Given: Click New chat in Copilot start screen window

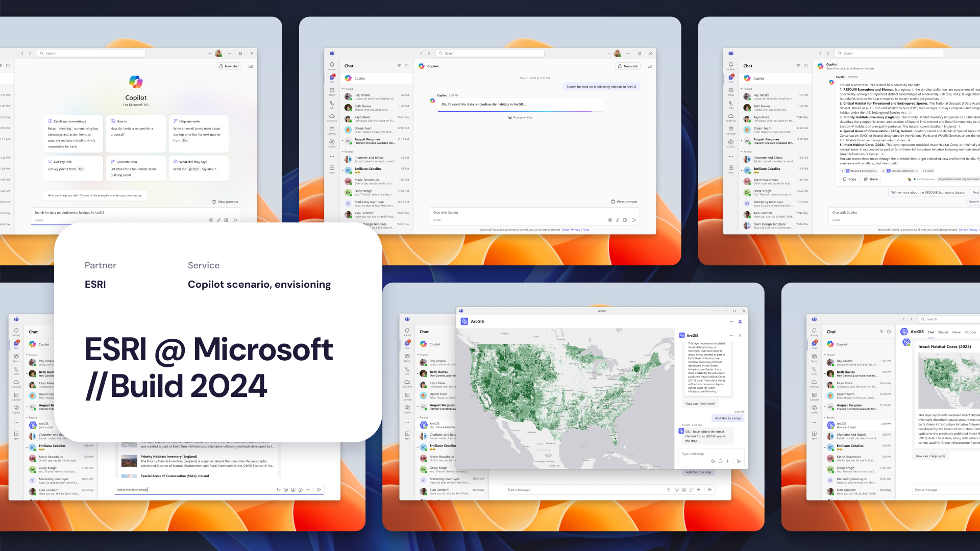Looking at the screenshot, I should pyautogui.click(x=229, y=66).
